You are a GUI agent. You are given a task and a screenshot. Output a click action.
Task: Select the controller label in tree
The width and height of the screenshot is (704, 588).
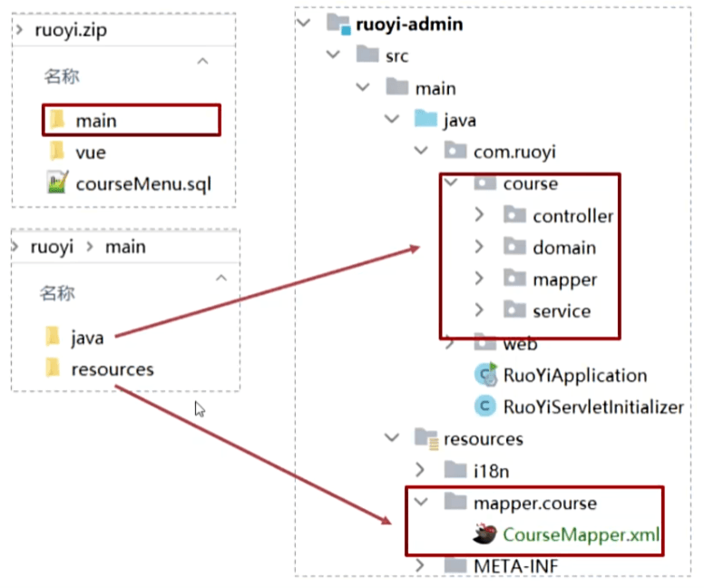[x=572, y=216]
